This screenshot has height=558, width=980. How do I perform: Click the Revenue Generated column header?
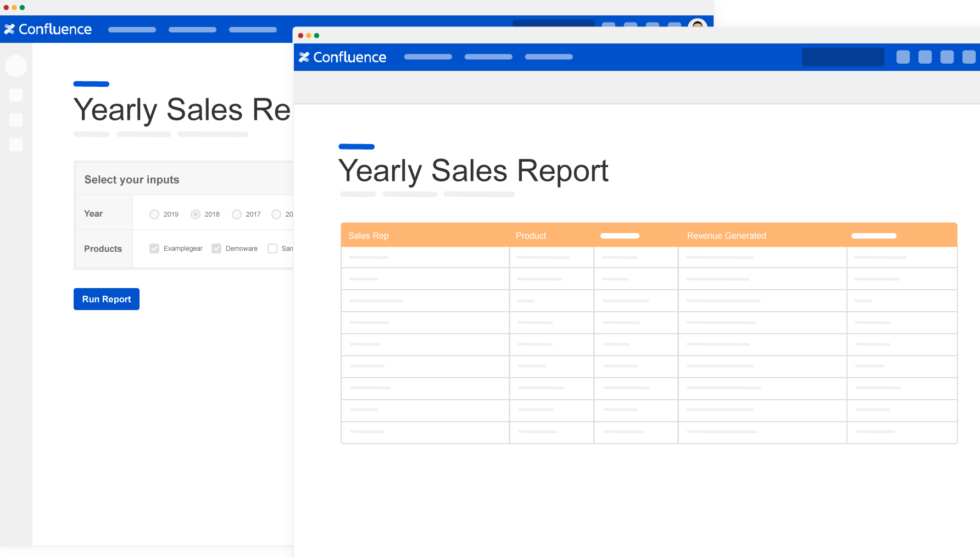click(726, 236)
